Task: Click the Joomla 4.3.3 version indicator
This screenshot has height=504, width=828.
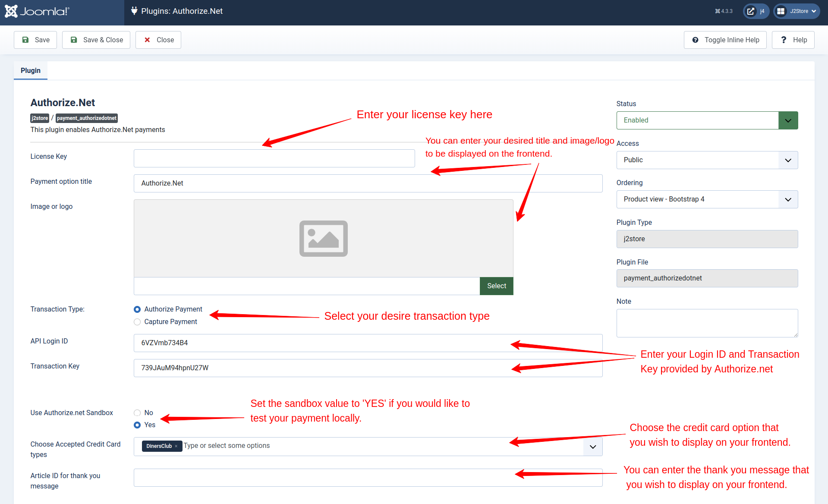Action: [x=724, y=11]
